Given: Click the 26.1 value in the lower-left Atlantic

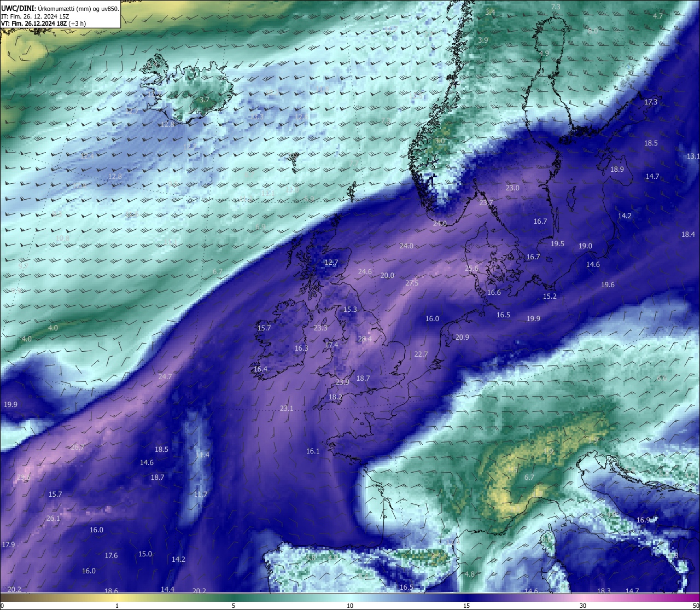Looking at the screenshot, I should tap(53, 519).
